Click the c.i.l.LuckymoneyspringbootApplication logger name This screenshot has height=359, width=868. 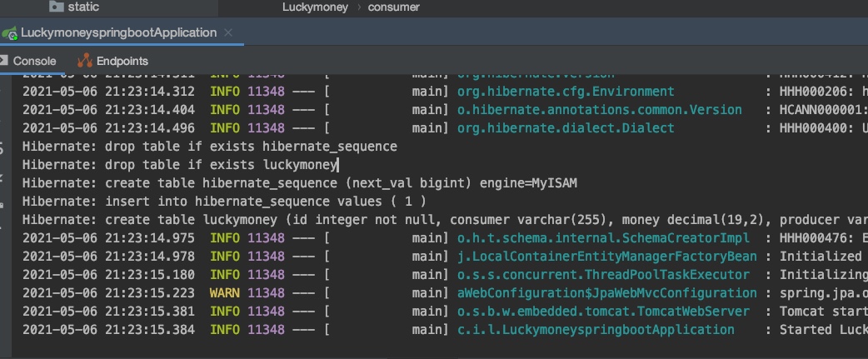[596, 330]
